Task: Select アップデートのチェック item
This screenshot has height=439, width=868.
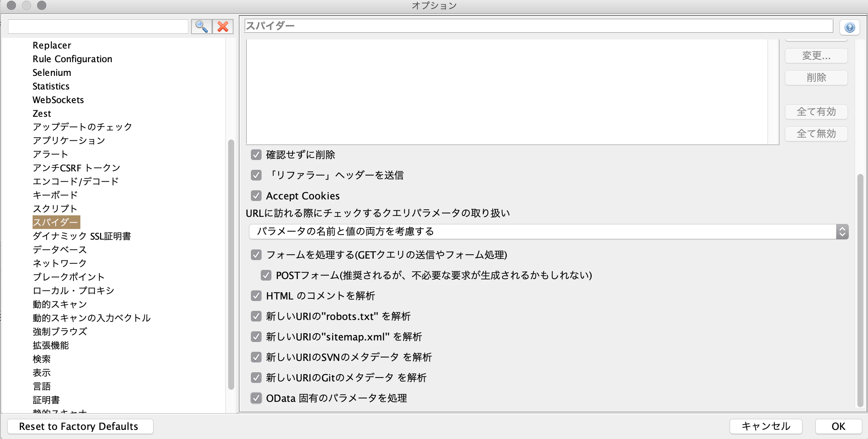Action: click(82, 127)
